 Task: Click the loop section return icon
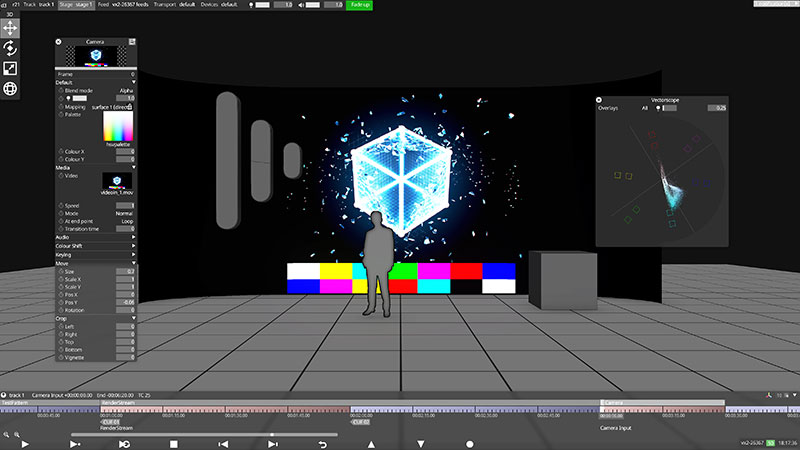[x=322, y=443]
